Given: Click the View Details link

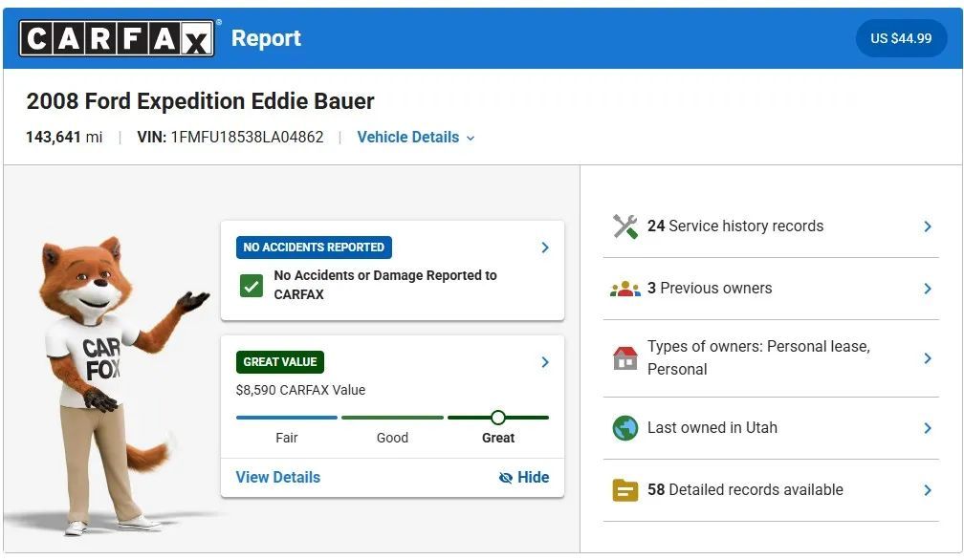Looking at the screenshot, I should pos(278,478).
